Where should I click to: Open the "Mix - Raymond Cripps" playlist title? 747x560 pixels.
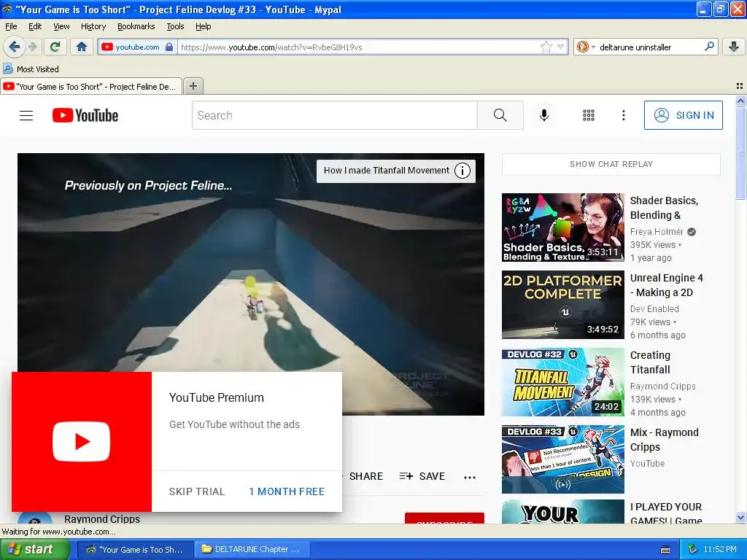pos(665,440)
